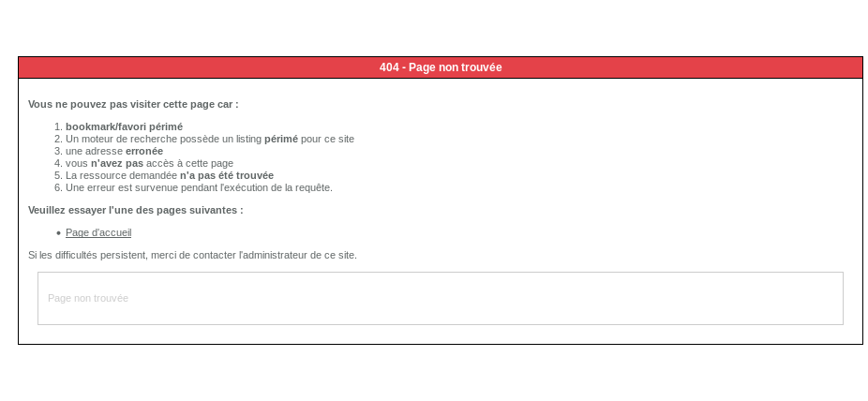Click the 'Veuillez essayer l'une des pages' heading

pos(135,210)
